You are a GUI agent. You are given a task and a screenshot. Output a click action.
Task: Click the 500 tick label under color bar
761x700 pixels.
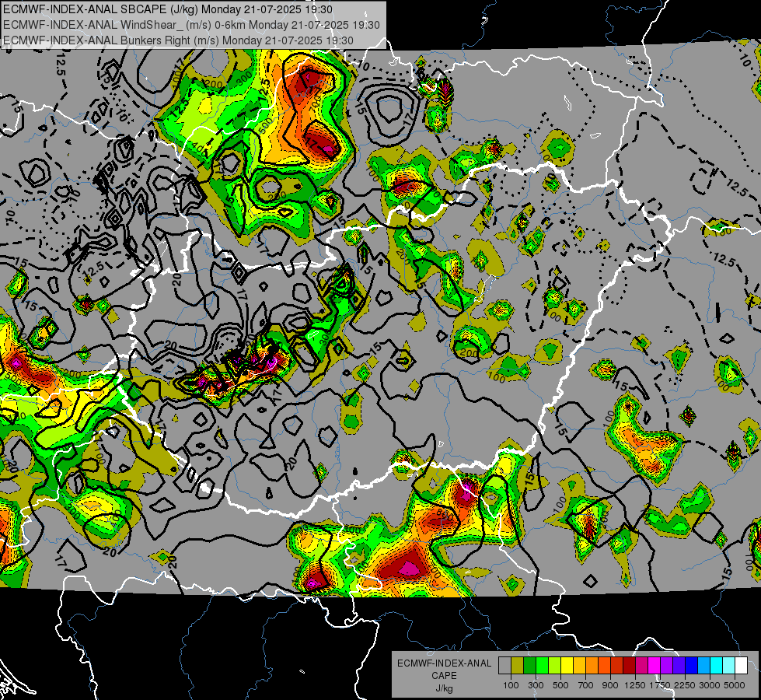560,685
